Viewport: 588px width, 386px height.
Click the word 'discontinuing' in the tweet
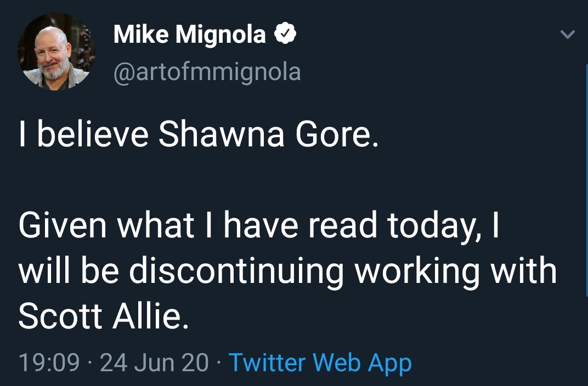tap(236, 272)
